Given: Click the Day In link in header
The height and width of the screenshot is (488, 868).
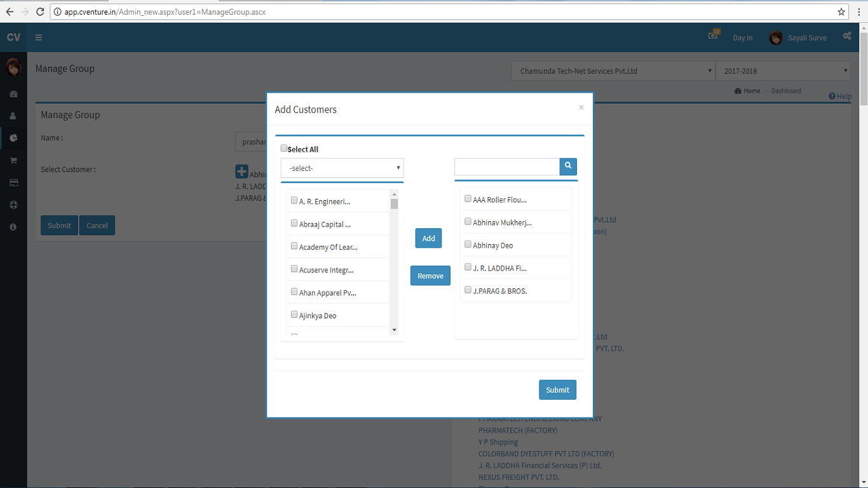Looking at the screenshot, I should (743, 37).
